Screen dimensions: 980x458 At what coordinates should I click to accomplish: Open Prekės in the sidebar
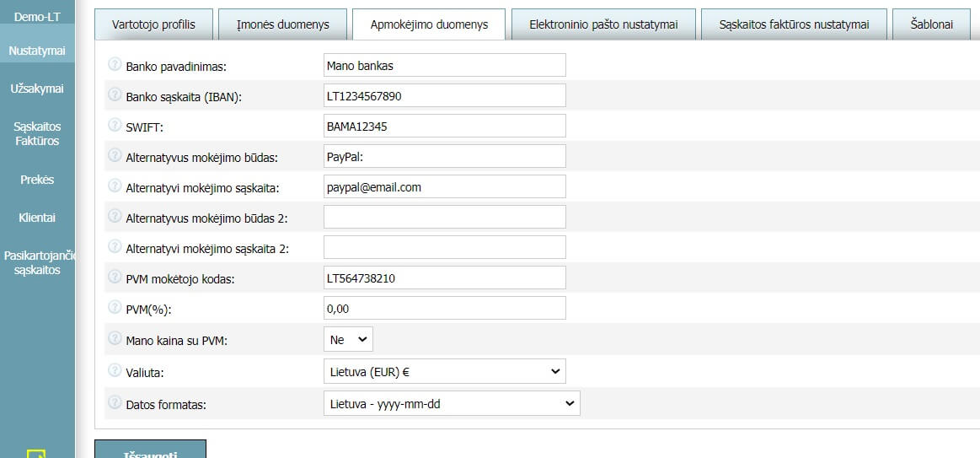point(37,180)
